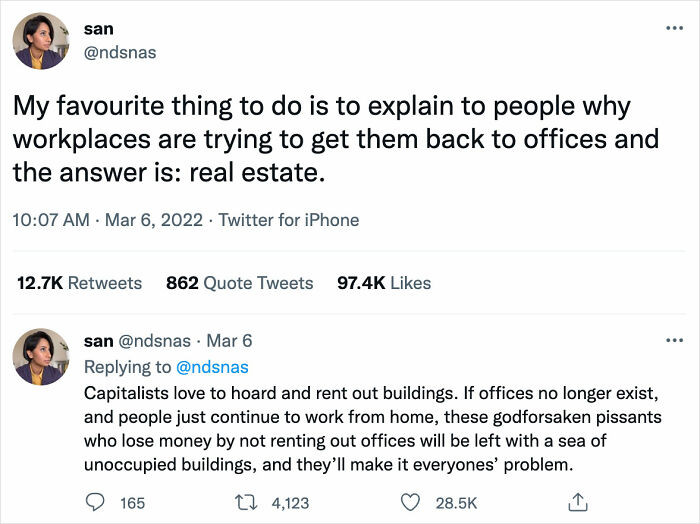Image resolution: width=700 pixels, height=524 pixels.
Task: Open san display name on main tweet
Action: [x=98, y=30]
